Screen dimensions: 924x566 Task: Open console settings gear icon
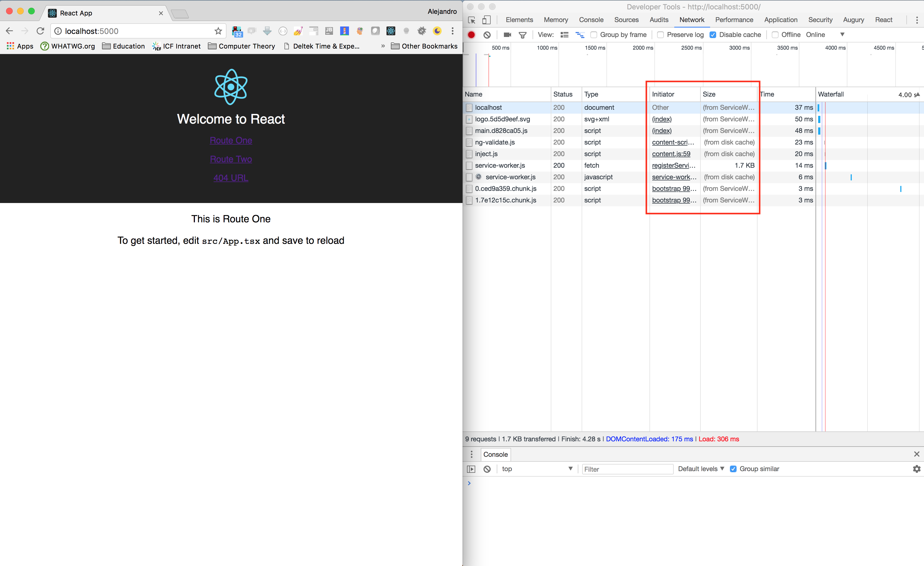pos(916,469)
